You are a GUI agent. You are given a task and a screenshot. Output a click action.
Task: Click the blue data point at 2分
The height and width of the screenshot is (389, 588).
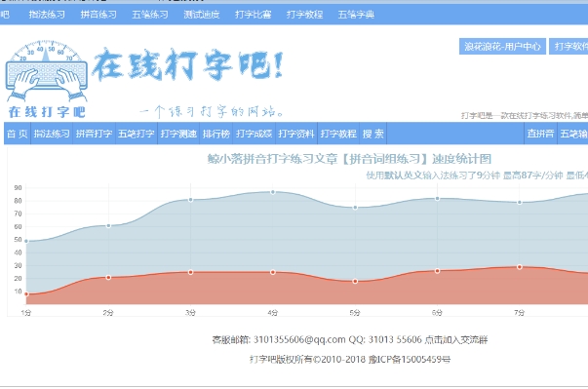108,225
